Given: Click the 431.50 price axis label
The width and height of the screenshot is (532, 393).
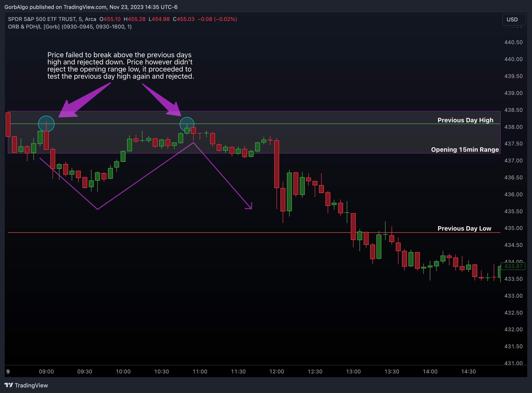Looking at the screenshot, I should [x=513, y=346].
